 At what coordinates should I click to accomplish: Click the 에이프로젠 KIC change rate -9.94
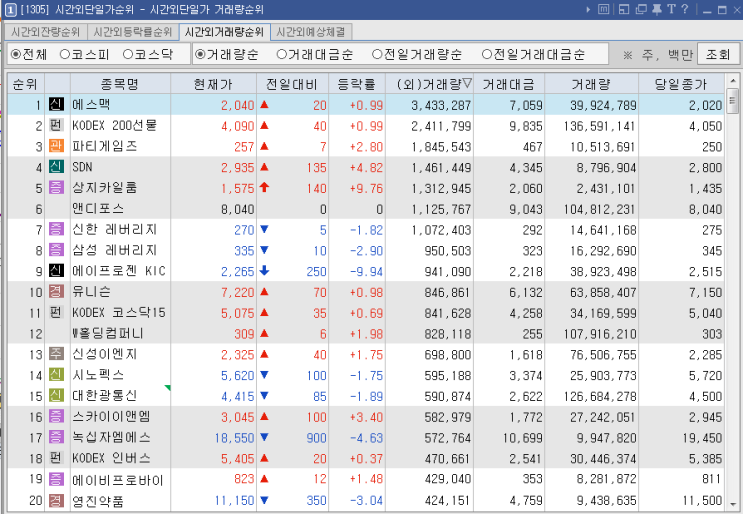coord(366,271)
